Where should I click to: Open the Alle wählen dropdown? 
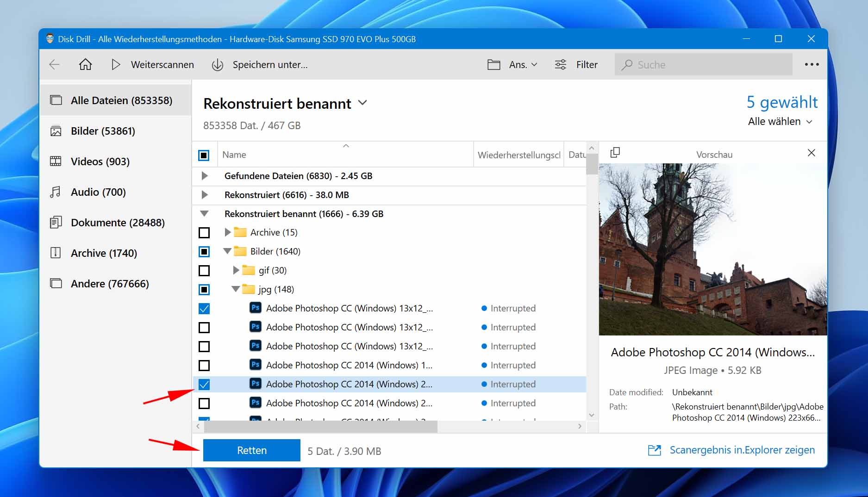[x=780, y=121]
